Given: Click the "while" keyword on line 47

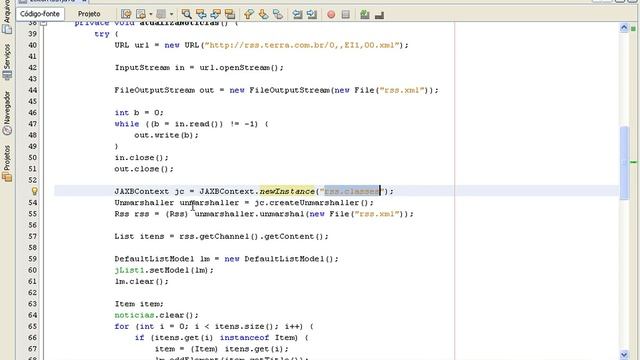Looking at the screenshot, I should point(127,124).
